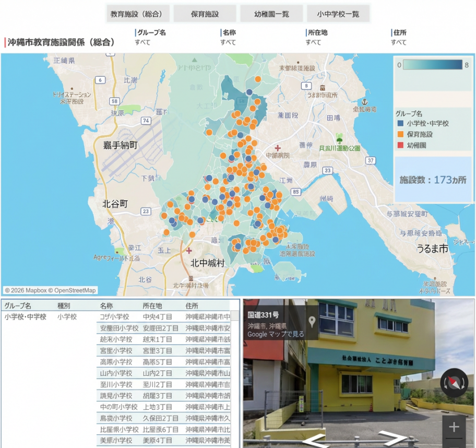Switch to 小中学校一覧 tab

click(x=338, y=14)
